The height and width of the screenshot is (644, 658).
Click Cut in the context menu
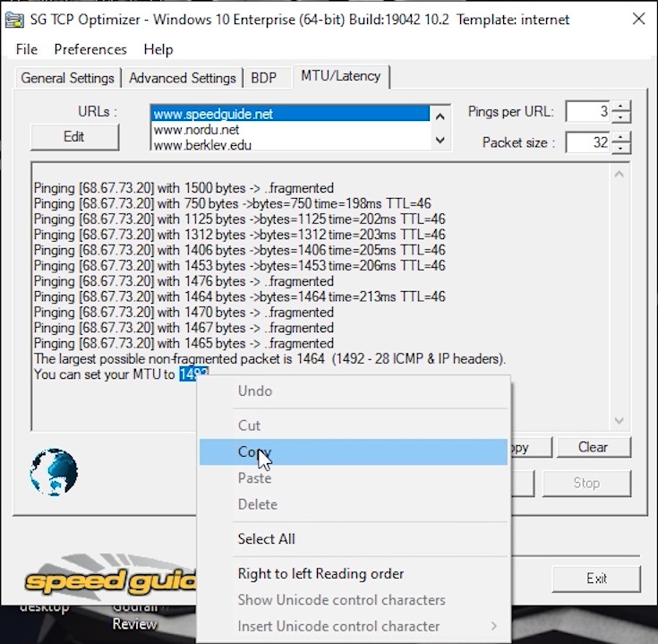pyautogui.click(x=354, y=425)
